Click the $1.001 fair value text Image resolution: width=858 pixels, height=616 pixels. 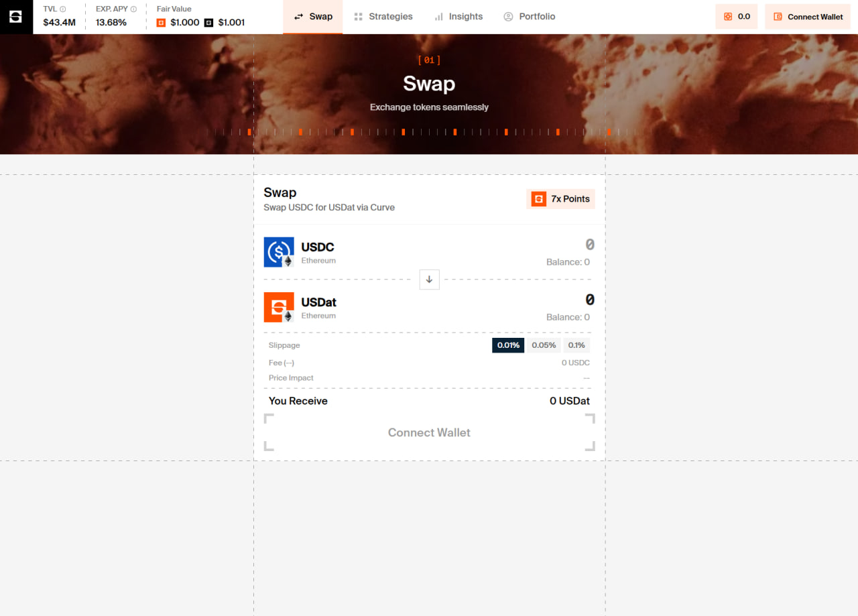231,22
